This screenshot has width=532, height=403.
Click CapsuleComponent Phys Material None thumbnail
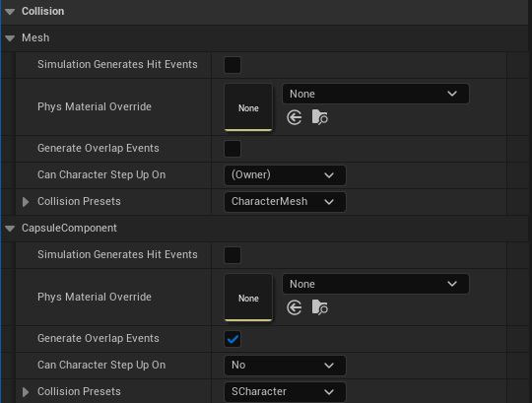click(248, 298)
